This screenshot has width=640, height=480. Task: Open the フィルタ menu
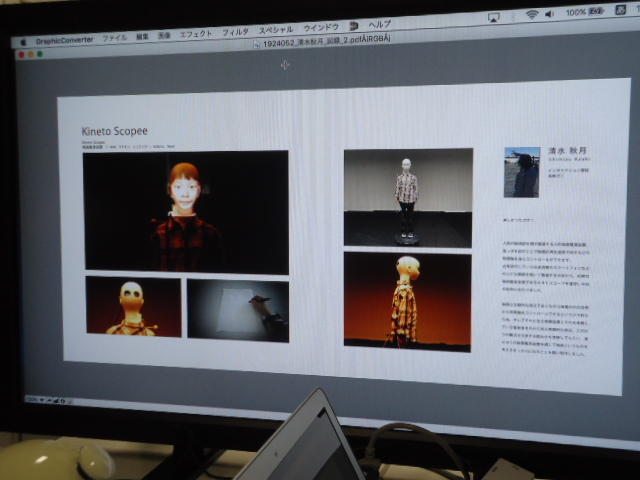235,32
